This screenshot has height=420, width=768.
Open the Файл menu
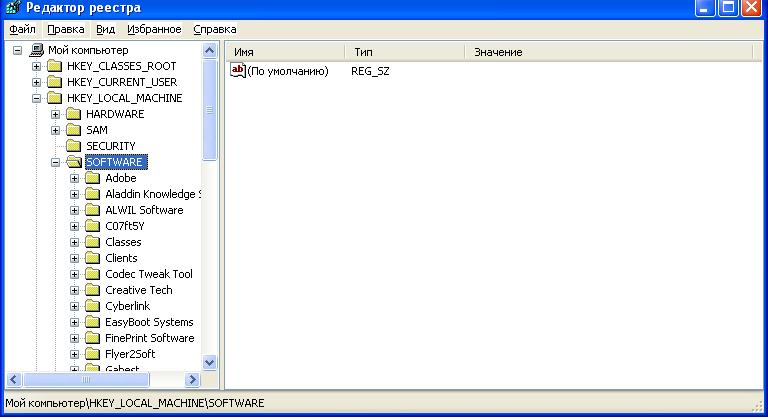[22, 29]
